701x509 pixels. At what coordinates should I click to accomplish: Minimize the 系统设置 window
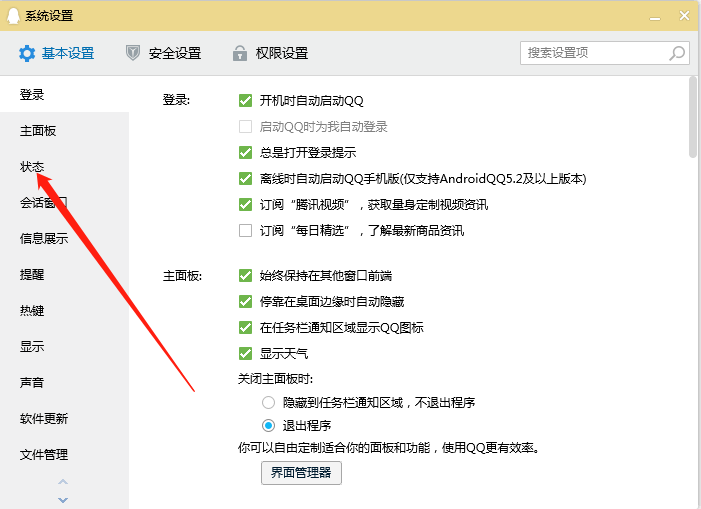click(655, 17)
